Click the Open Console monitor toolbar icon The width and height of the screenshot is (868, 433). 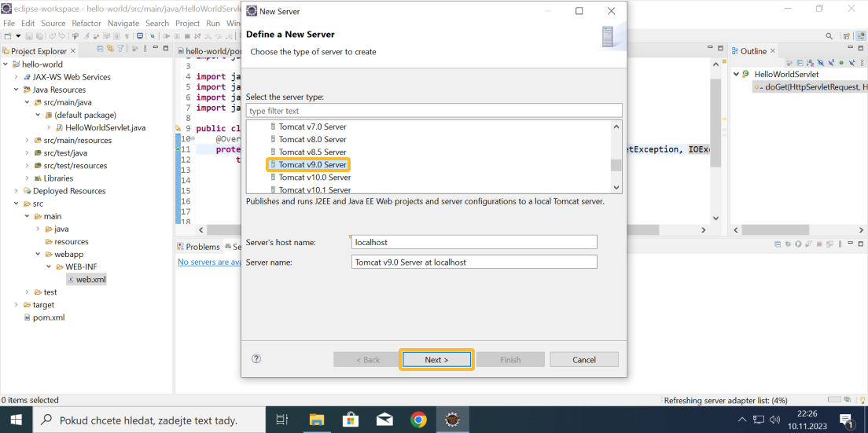140,36
